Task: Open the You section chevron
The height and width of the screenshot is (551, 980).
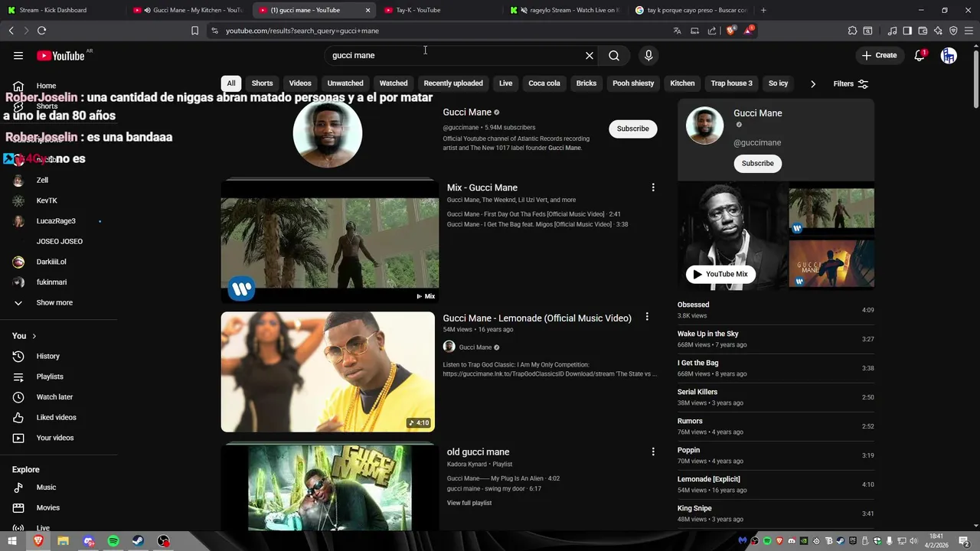Action: pyautogui.click(x=34, y=336)
